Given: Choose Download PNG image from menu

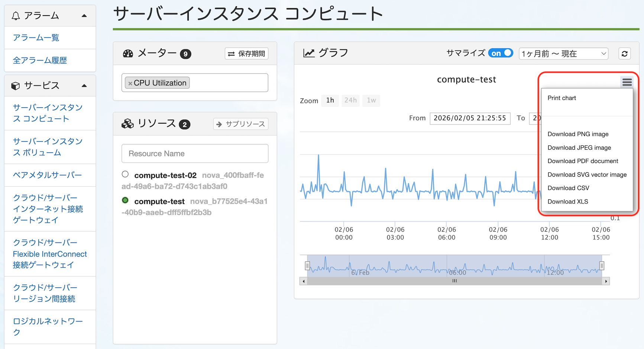Looking at the screenshot, I should pos(578,134).
